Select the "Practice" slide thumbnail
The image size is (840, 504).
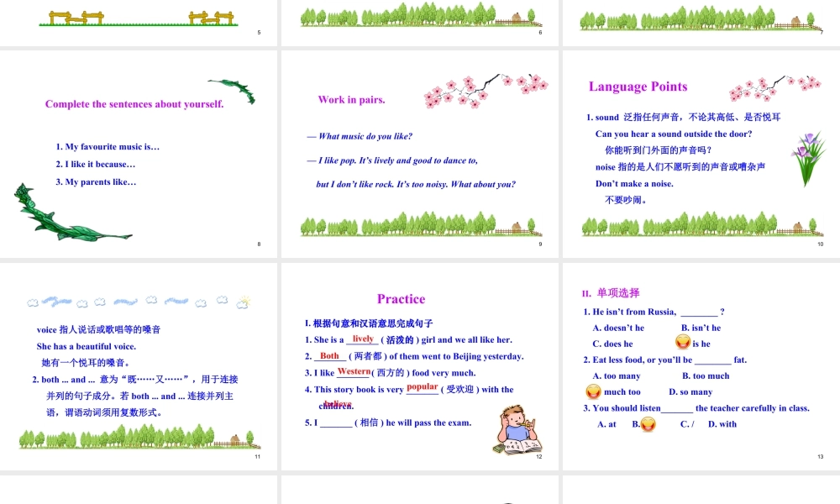click(420, 365)
